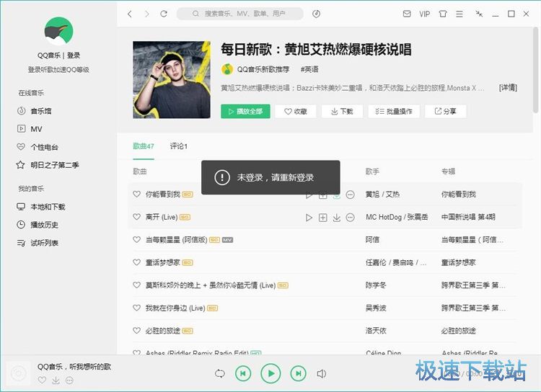Toggle loop playback mode icon

tap(219, 374)
